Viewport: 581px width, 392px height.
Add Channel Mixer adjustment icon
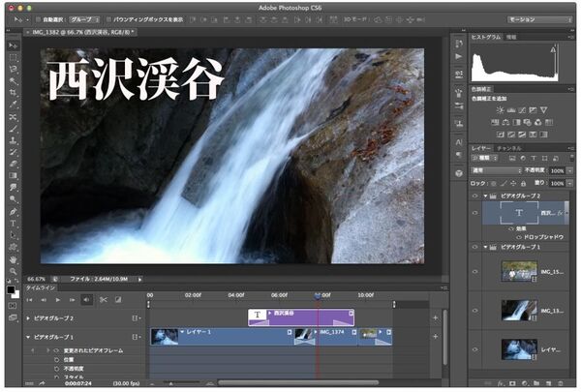tap(538, 122)
